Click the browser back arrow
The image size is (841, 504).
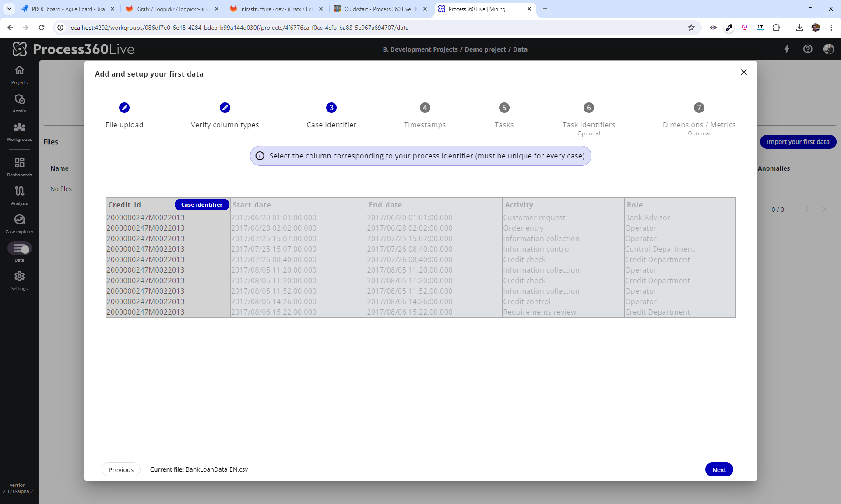[x=10, y=28]
